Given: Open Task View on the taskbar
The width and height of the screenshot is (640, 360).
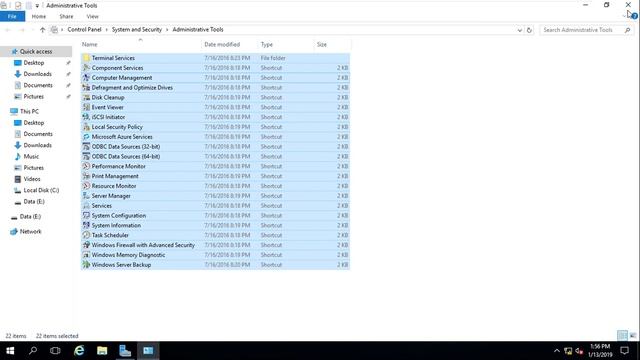Looking at the screenshot, I should (55, 351).
